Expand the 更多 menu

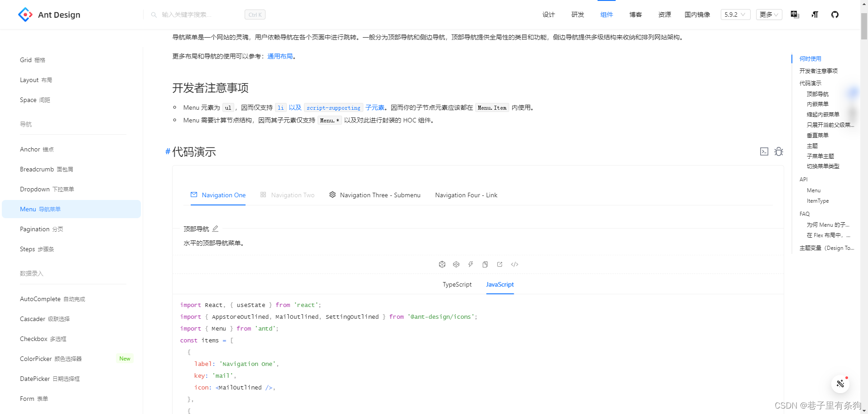tap(768, 15)
